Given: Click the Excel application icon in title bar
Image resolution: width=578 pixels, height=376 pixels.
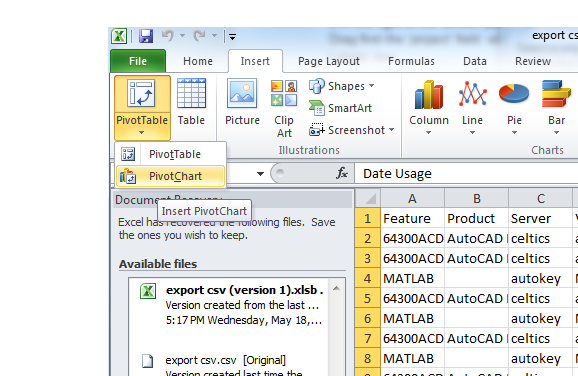Looking at the screenshot, I should tap(119, 36).
